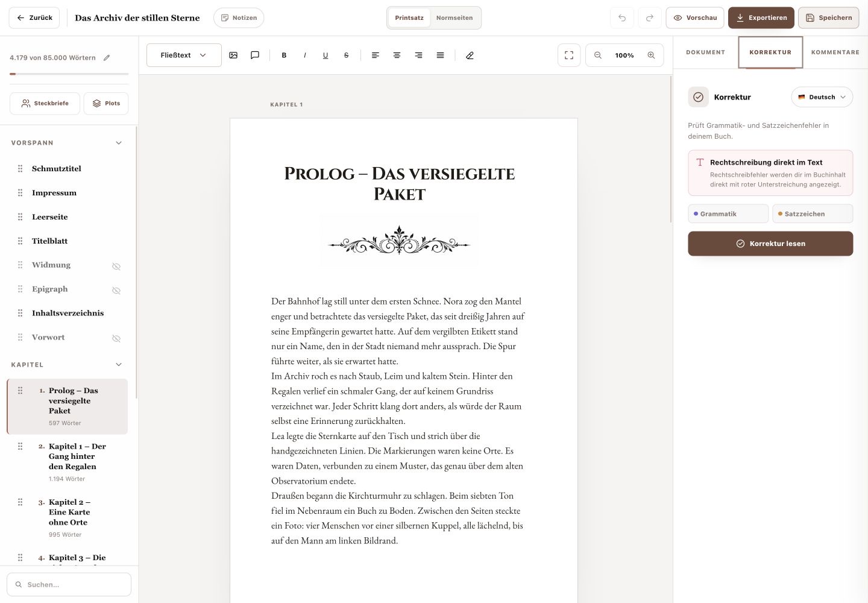Collapse the Vorspann section
868x603 pixels.
(x=119, y=143)
